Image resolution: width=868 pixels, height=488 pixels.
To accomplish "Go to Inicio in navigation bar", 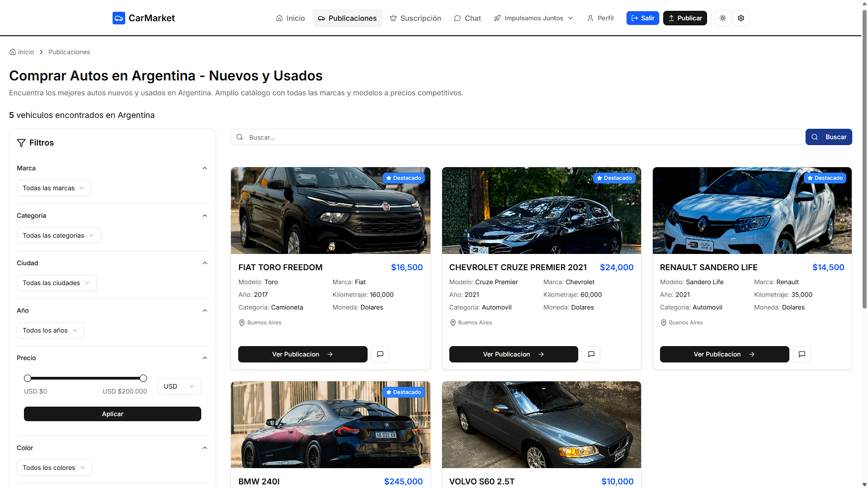I will [x=290, y=18].
